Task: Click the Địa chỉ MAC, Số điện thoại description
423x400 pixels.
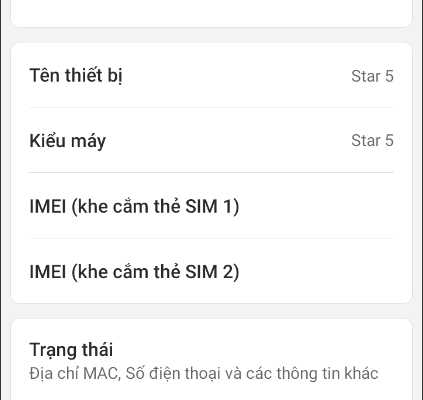Action: pos(204,373)
